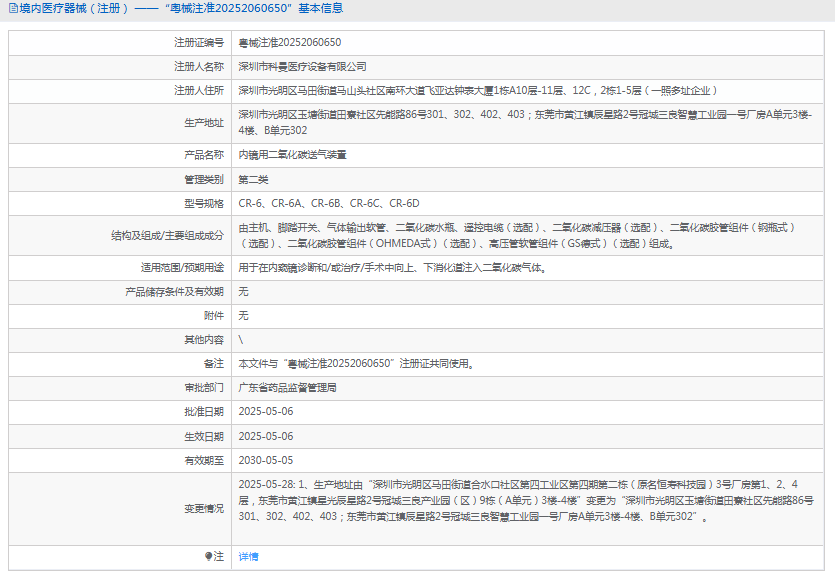Click the 其他内容 label

coord(204,340)
